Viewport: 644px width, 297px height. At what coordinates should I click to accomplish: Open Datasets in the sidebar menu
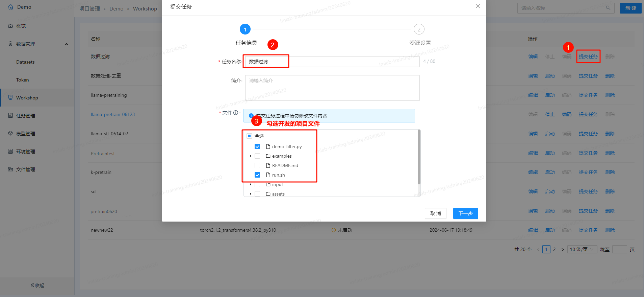(25, 62)
